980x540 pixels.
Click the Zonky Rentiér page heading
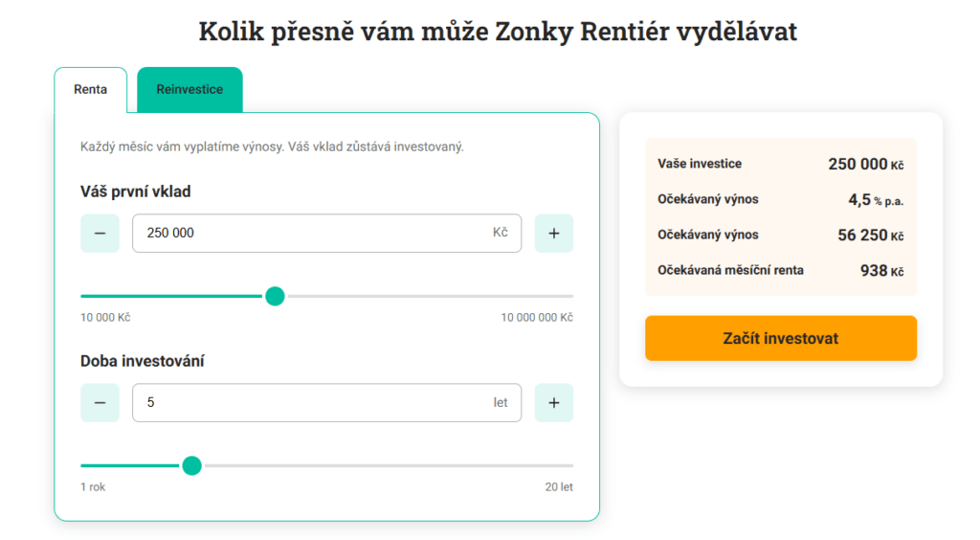point(498,32)
